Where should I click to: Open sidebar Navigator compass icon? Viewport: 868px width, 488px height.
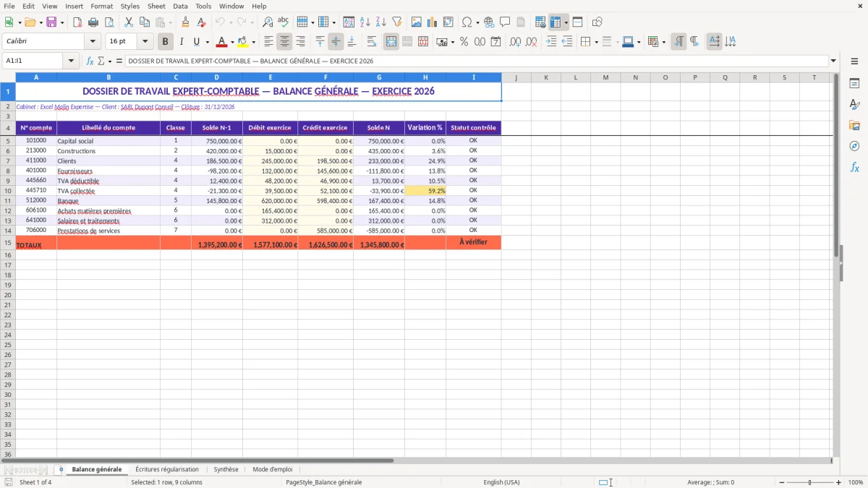[854, 146]
